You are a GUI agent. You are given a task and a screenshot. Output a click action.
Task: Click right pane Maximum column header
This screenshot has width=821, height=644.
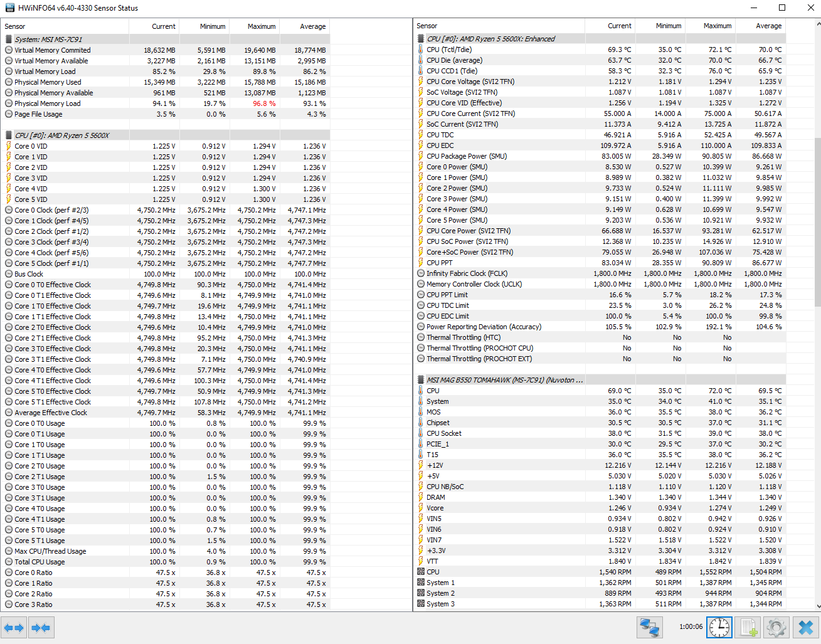tap(711, 26)
